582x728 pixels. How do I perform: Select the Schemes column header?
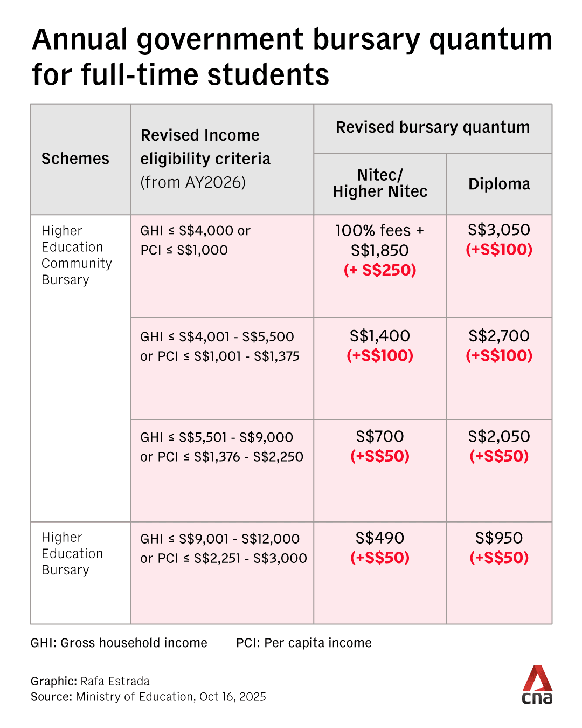[x=75, y=159]
